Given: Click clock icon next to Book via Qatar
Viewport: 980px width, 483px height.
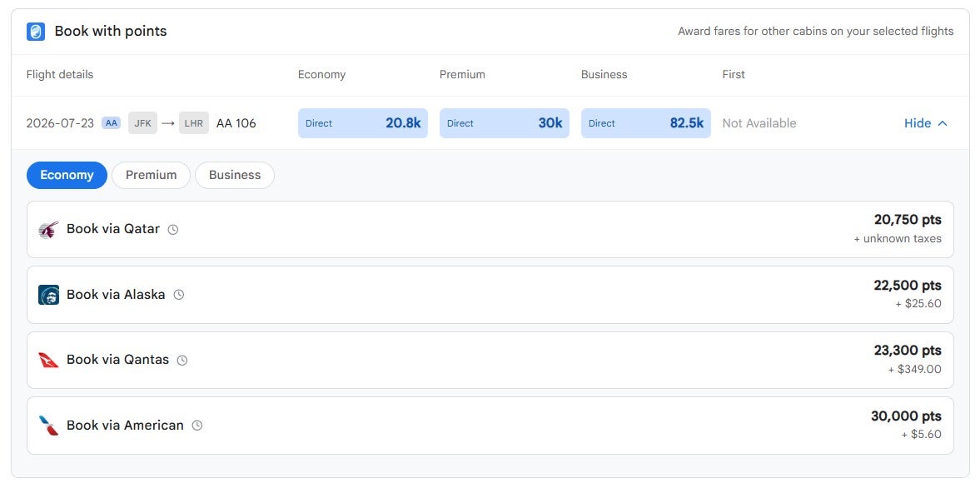Looking at the screenshot, I should coord(173,229).
